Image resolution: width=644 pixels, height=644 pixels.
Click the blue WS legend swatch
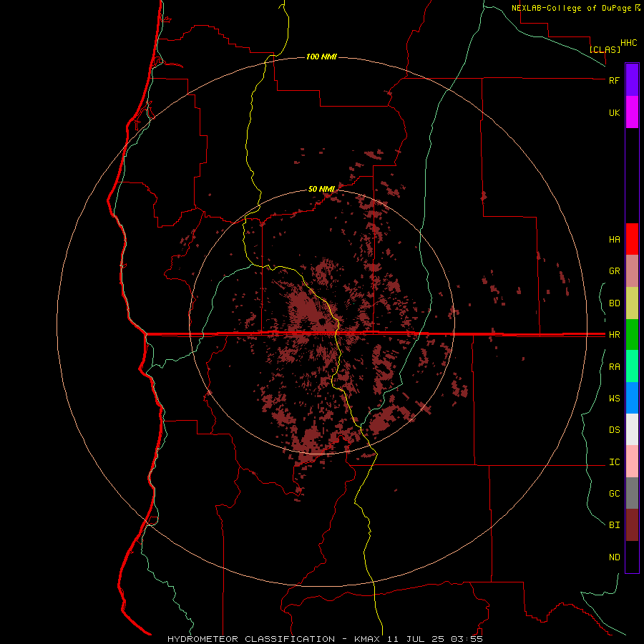(x=632, y=398)
